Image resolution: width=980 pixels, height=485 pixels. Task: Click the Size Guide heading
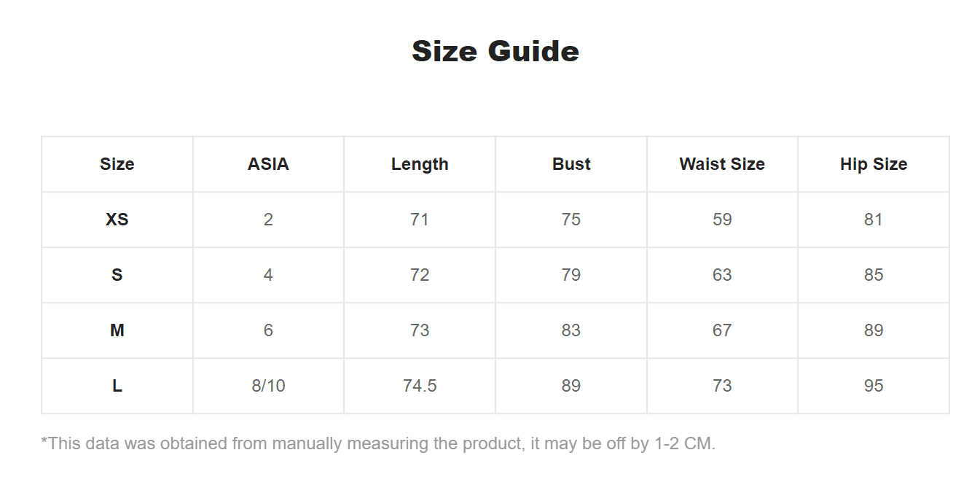coord(495,51)
